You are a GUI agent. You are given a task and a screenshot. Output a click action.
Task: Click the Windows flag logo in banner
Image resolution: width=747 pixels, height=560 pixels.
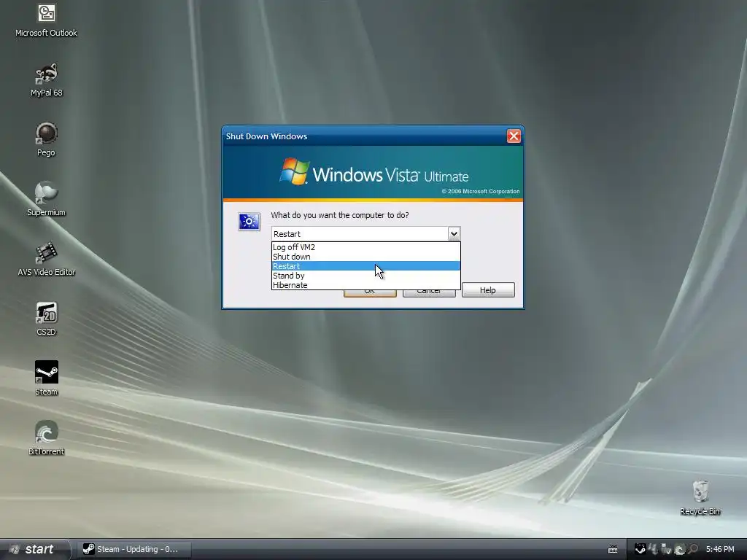[295, 171]
